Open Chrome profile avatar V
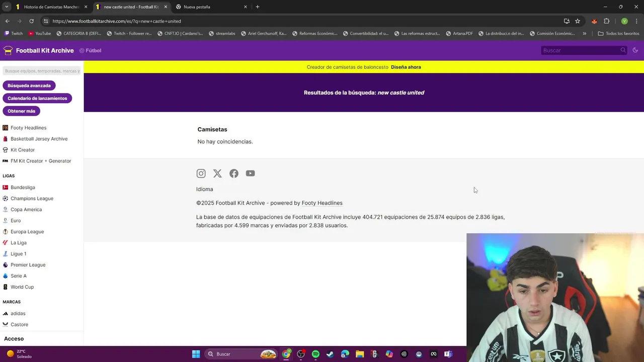This screenshot has height=362, width=644. [624, 21]
